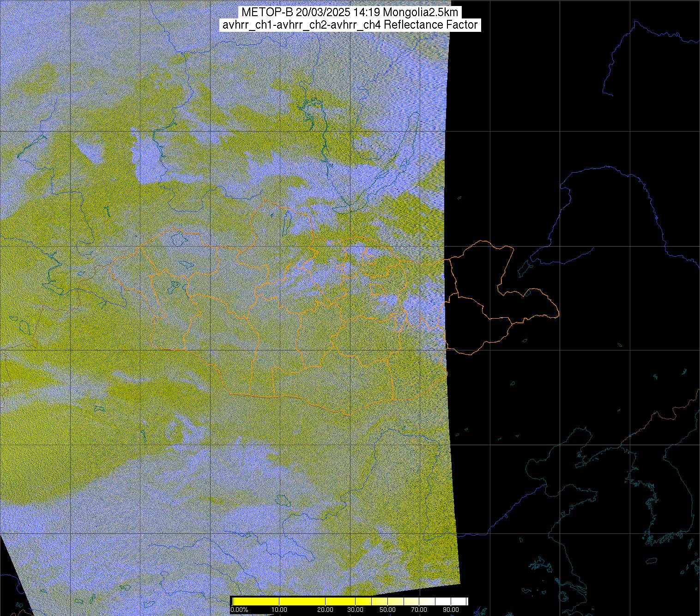700x616 pixels.
Task: Click the '0.00%' colorbar label
Action: [239, 610]
